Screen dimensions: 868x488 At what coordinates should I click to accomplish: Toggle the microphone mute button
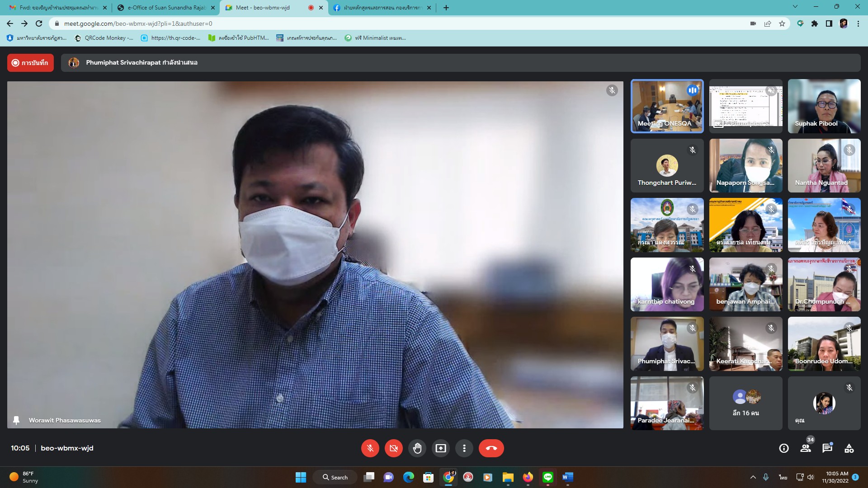(370, 448)
